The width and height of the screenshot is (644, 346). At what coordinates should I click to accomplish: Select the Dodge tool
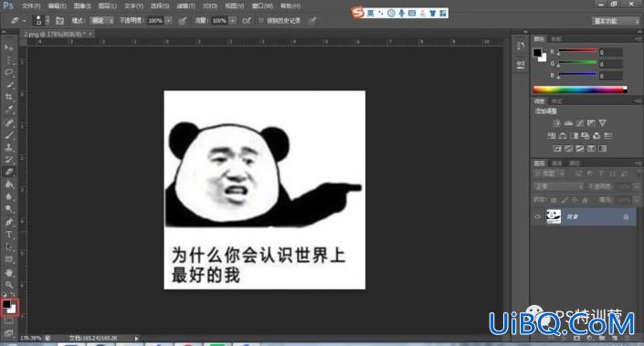[8, 209]
